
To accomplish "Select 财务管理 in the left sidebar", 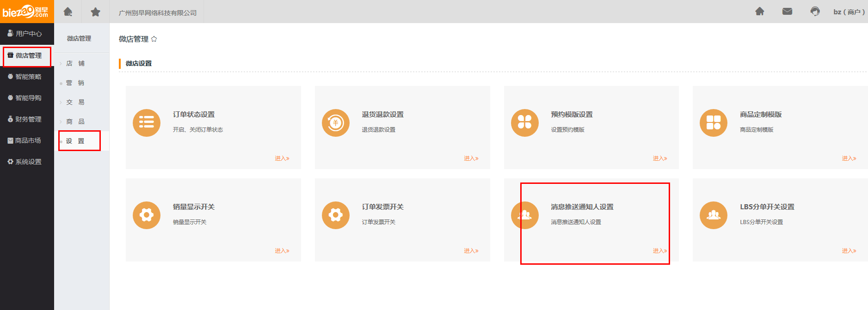I will (x=28, y=119).
